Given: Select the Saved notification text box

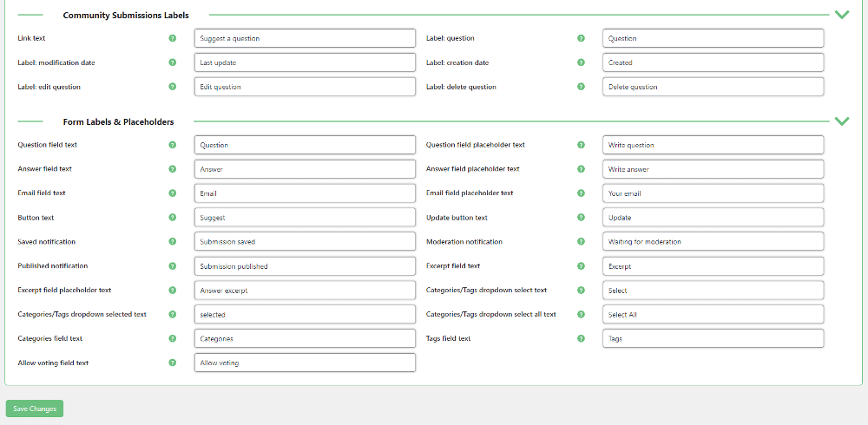Looking at the screenshot, I should (x=305, y=242).
